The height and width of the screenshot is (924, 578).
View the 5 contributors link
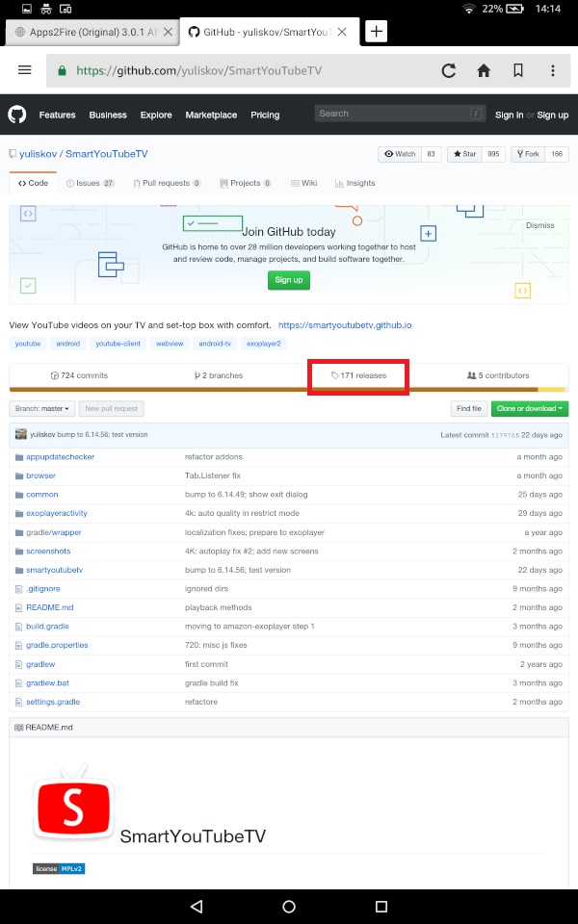(498, 375)
